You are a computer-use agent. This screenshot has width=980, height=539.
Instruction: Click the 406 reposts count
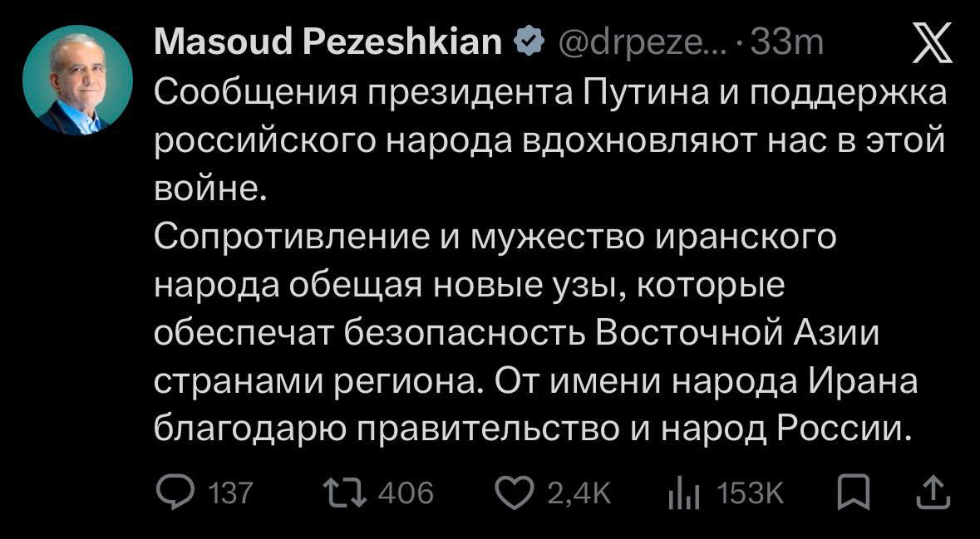pos(406,494)
